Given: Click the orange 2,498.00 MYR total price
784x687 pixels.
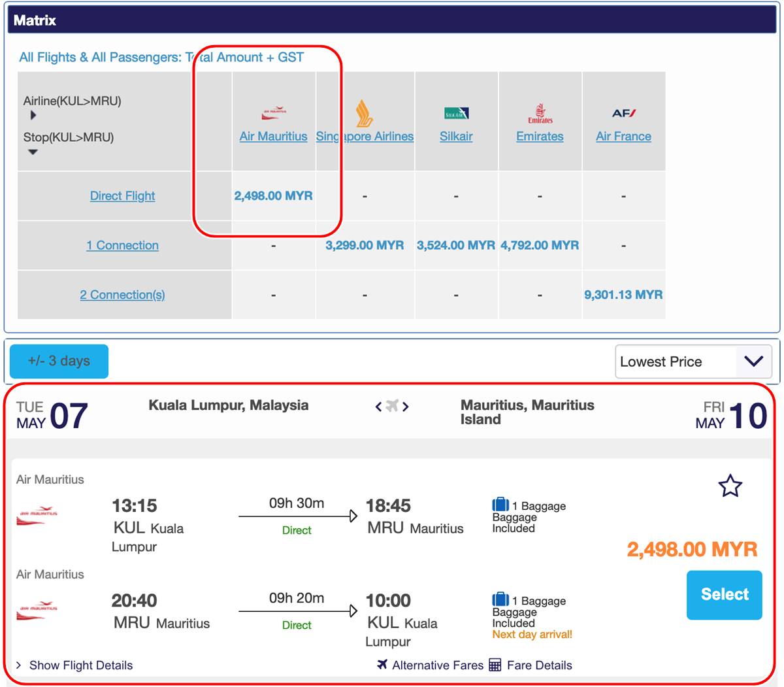Looking at the screenshot, I should coord(693,549).
